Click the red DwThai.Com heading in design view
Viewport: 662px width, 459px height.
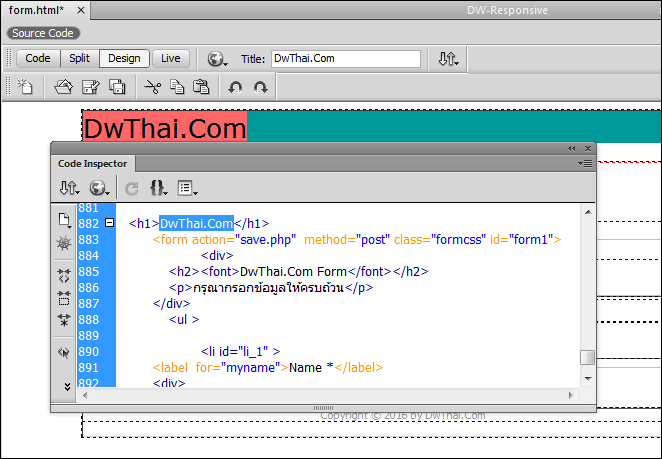tap(165, 128)
